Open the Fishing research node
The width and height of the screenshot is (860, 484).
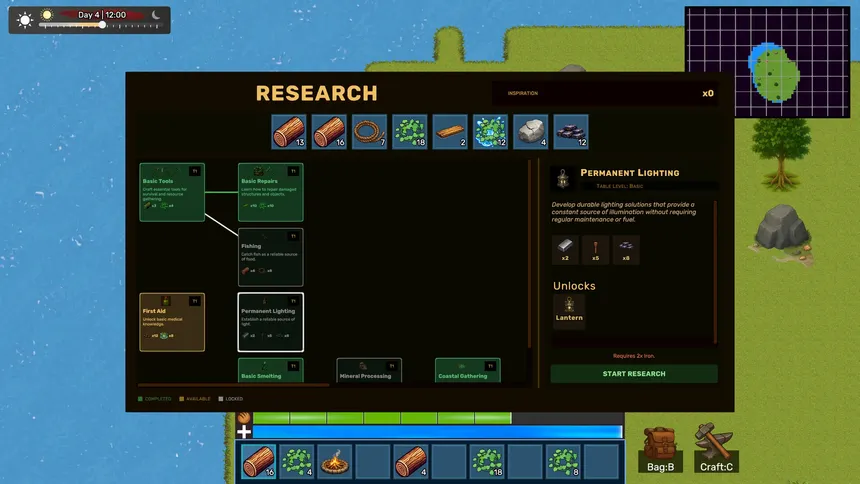(270, 257)
